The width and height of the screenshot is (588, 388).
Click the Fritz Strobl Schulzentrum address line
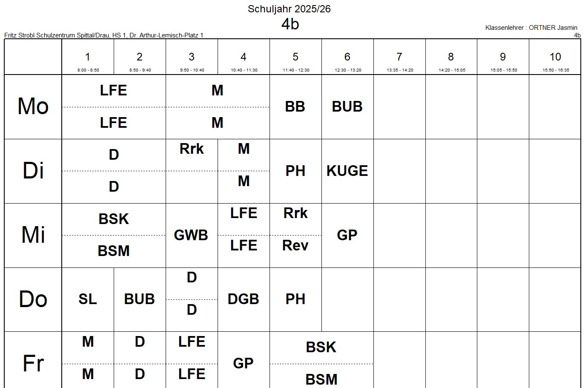click(103, 35)
